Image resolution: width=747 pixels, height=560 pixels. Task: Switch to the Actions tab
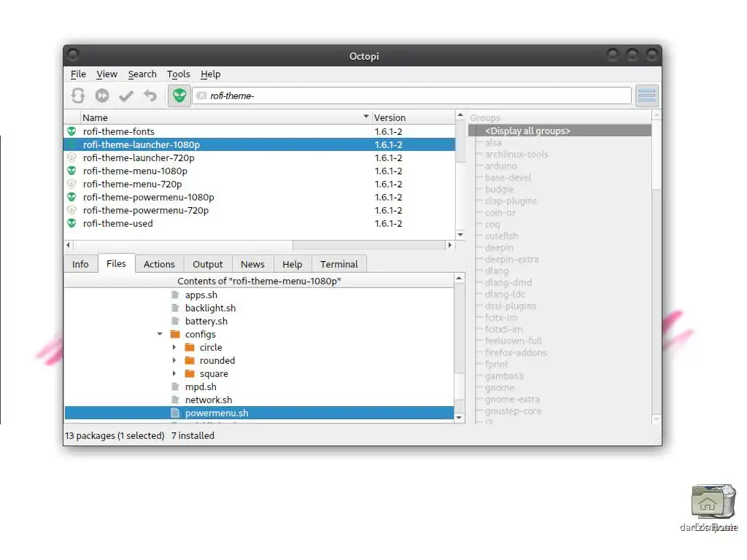[x=159, y=264]
